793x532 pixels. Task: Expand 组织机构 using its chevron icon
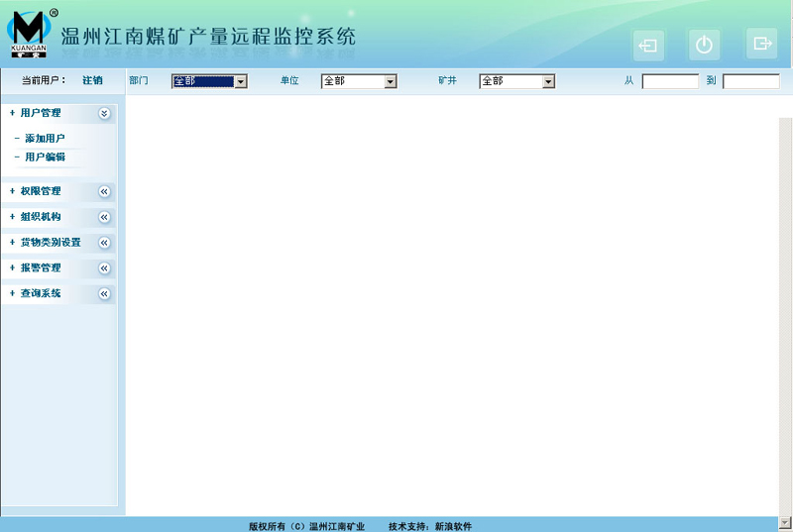[104, 217]
